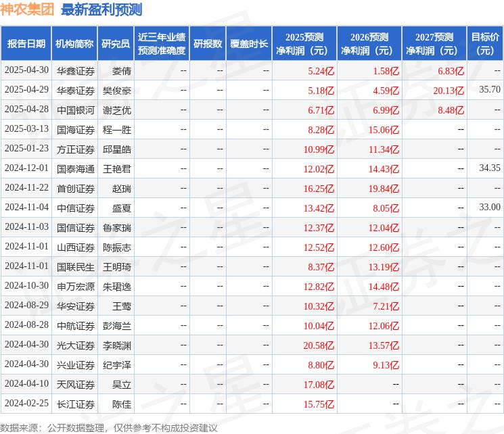Select the 研究员 column header
Screen dimensions: 504x434
116,43
